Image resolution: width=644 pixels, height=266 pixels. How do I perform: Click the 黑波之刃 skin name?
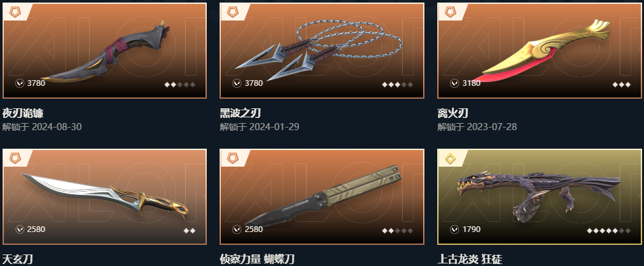[x=240, y=113]
